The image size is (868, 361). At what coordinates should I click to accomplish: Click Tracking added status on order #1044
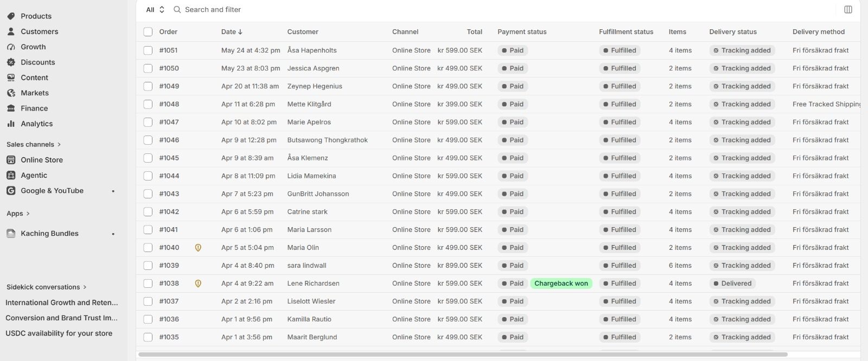[x=742, y=176]
